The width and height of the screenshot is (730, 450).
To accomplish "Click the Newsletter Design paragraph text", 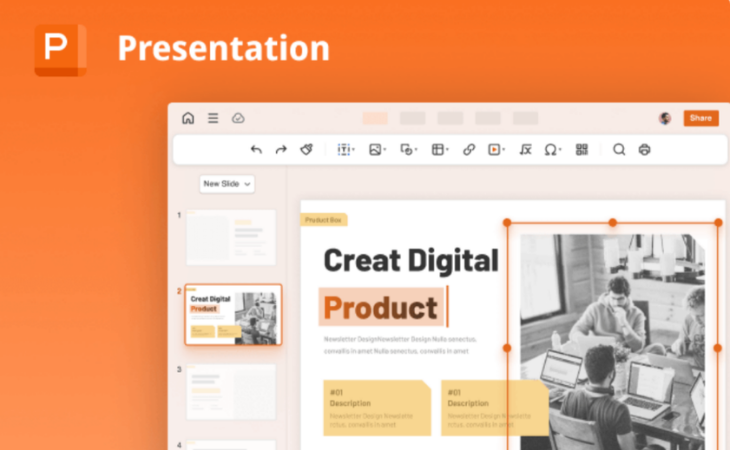I will point(400,345).
